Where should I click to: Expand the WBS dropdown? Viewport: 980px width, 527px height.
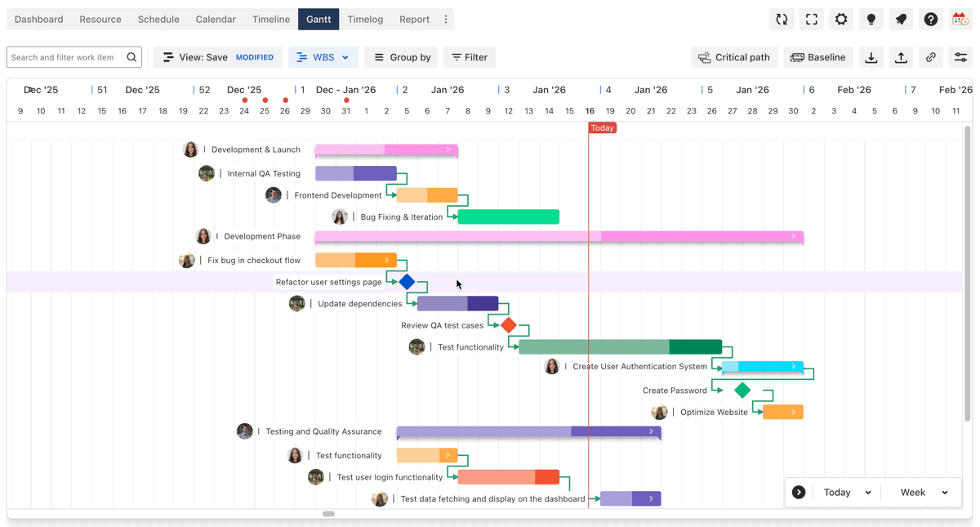[x=323, y=57]
